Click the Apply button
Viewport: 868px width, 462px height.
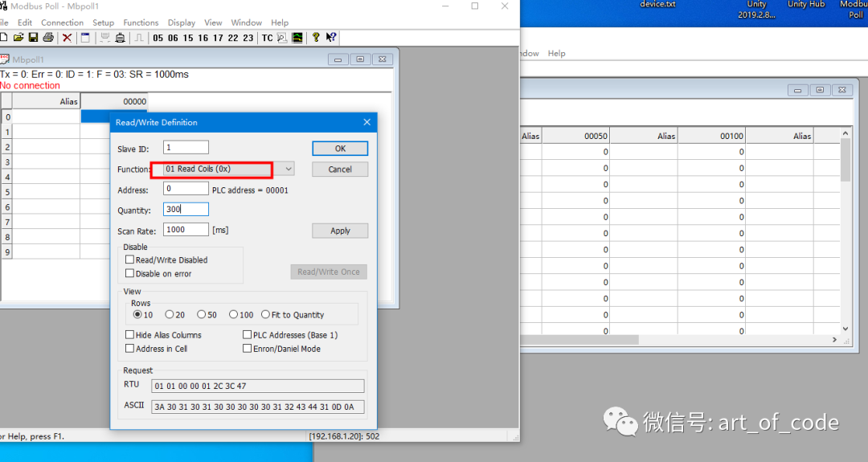(340, 231)
